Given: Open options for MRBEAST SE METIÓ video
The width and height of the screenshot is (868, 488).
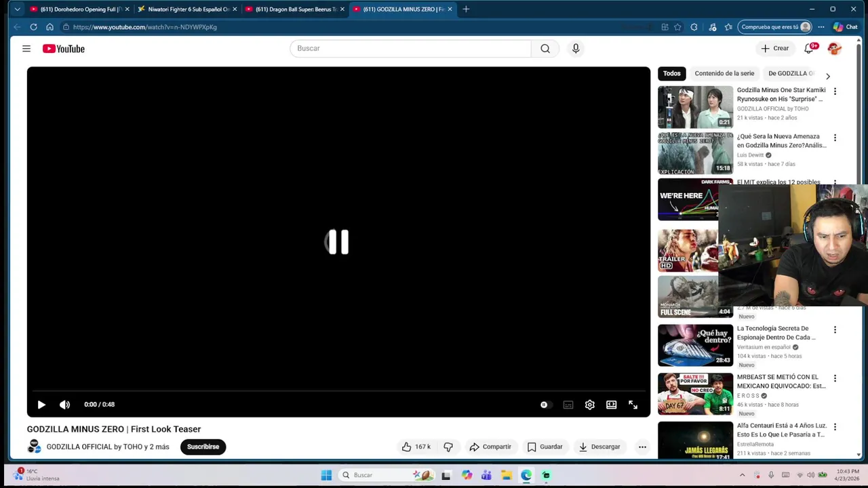Looking at the screenshot, I should [835, 378].
